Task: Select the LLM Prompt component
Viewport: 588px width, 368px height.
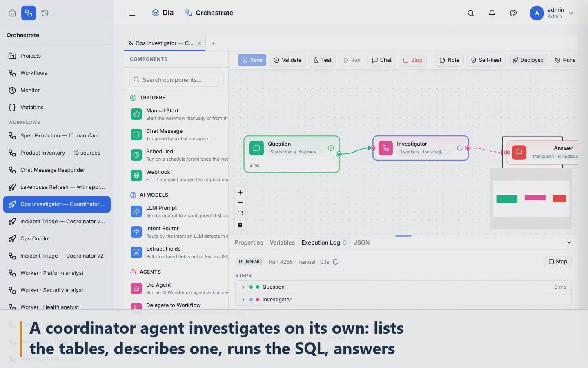Action: 179,211
